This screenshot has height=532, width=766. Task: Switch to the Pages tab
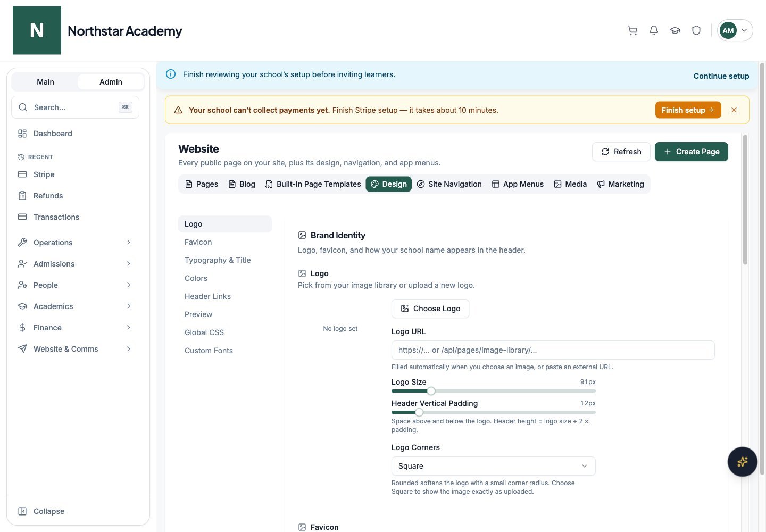point(202,184)
